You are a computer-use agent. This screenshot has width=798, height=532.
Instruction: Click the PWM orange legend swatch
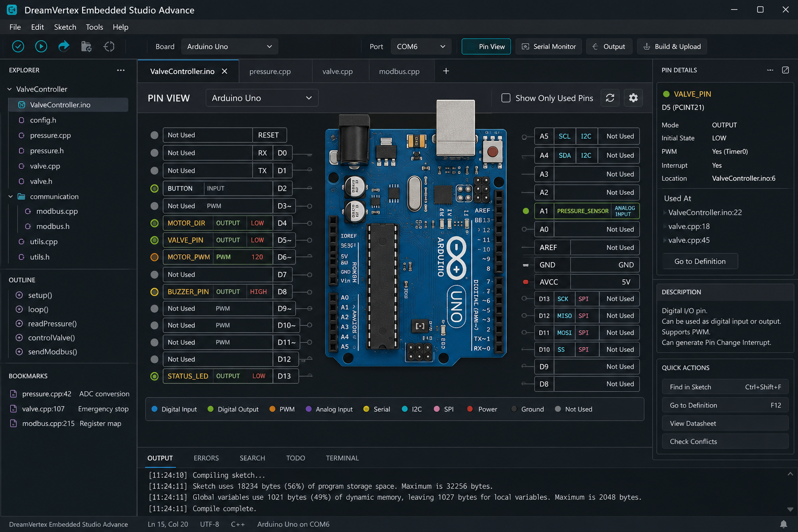[272, 409]
